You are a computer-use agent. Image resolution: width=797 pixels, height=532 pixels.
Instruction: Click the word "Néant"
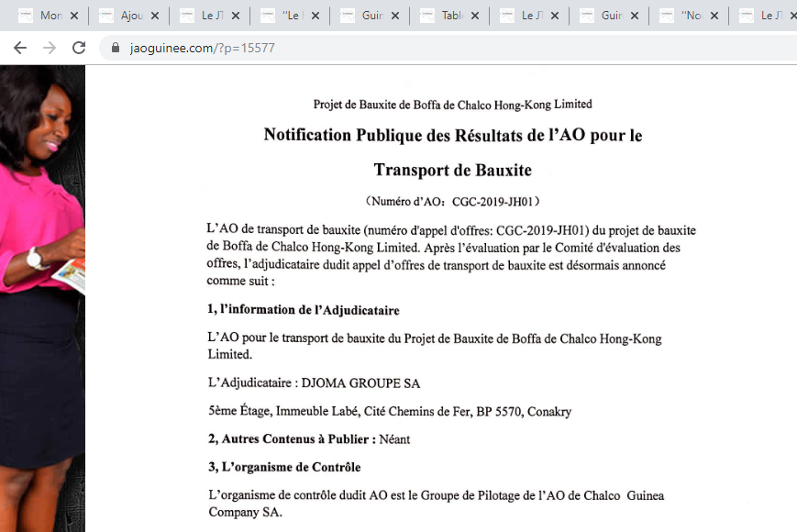[394, 439]
